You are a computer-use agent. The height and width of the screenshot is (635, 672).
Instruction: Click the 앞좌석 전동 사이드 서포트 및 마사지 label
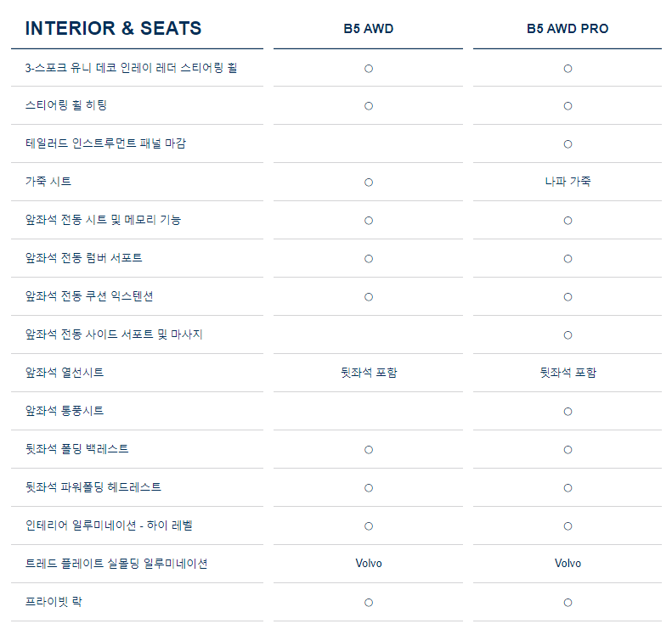point(114,334)
